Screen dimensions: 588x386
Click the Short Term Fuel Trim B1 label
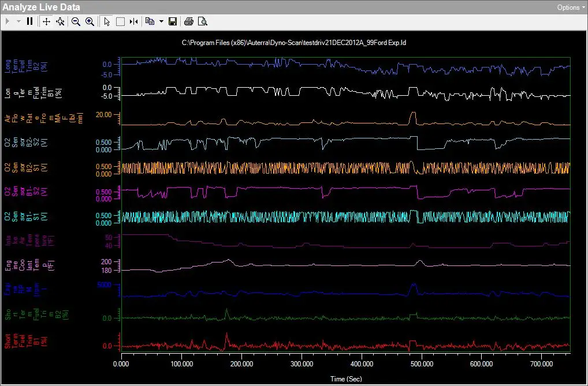(26, 341)
